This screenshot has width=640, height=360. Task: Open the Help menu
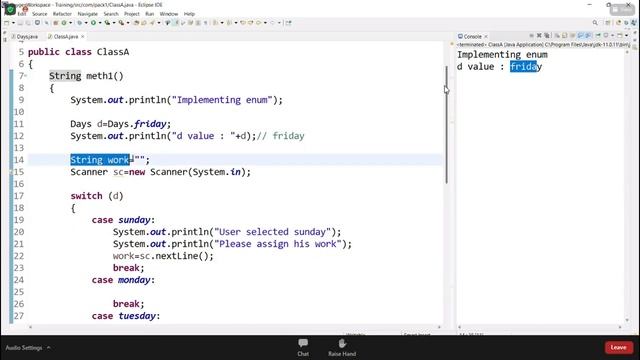pyautogui.click(x=189, y=14)
